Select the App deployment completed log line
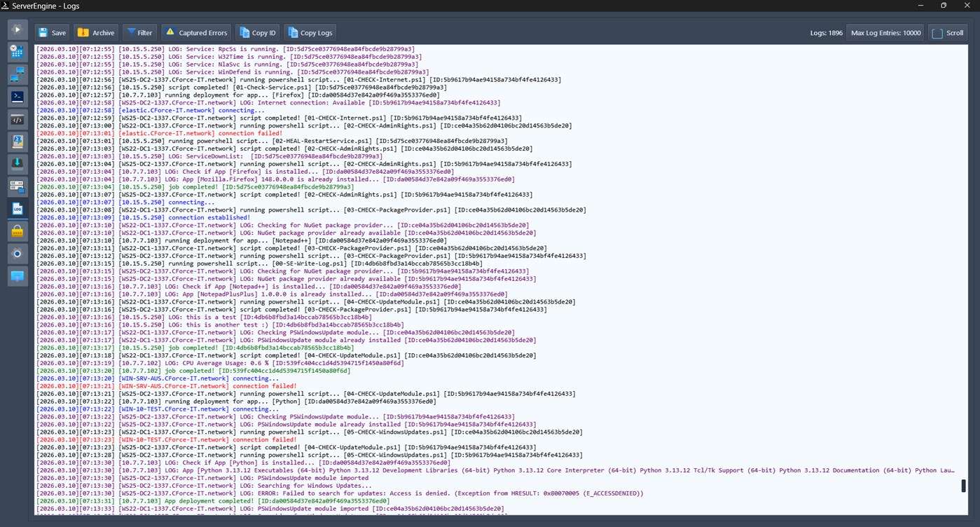Image resolution: width=980 pixels, height=527 pixels. click(x=213, y=501)
